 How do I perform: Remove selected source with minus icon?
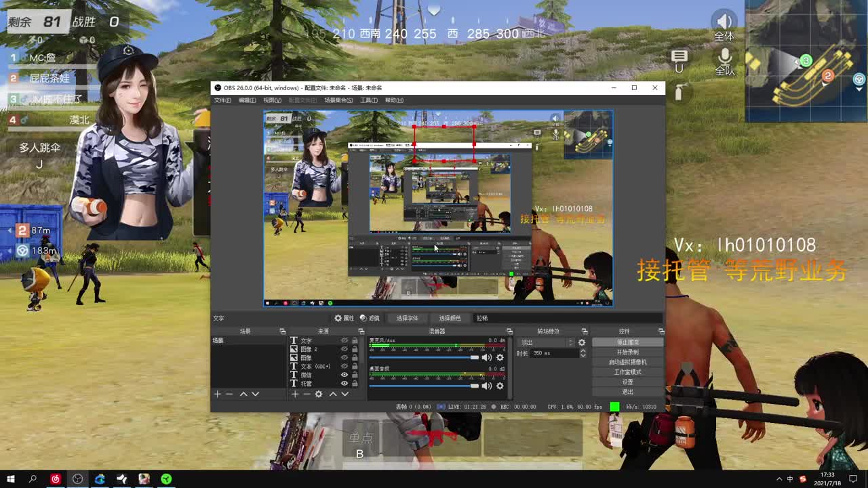(307, 394)
